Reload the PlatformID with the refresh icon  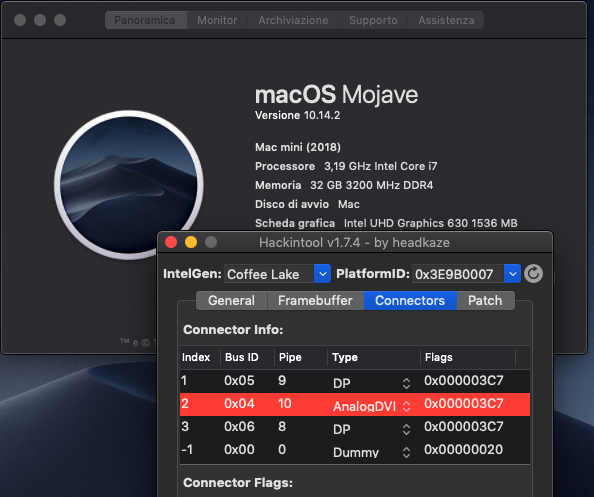coord(533,274)
